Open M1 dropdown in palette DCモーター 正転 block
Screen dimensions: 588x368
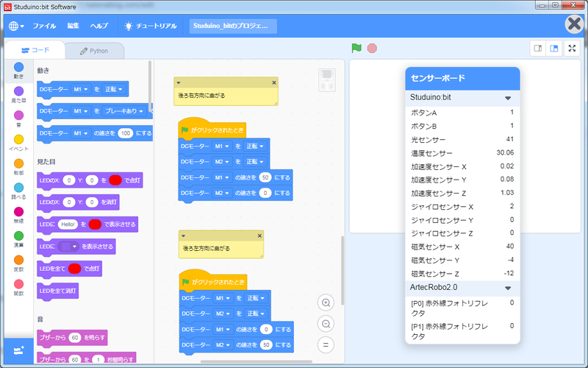click(x=80, y=89)
